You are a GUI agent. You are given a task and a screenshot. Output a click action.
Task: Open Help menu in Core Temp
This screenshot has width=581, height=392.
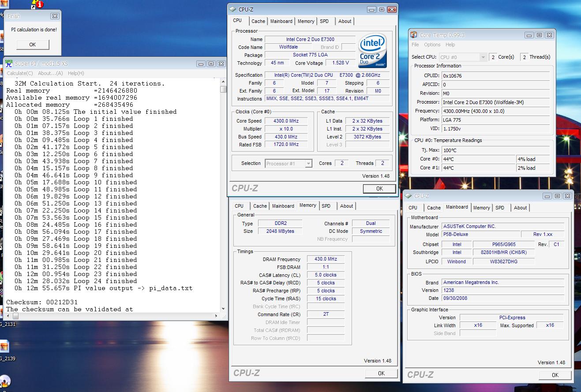(x=450, y=45)
